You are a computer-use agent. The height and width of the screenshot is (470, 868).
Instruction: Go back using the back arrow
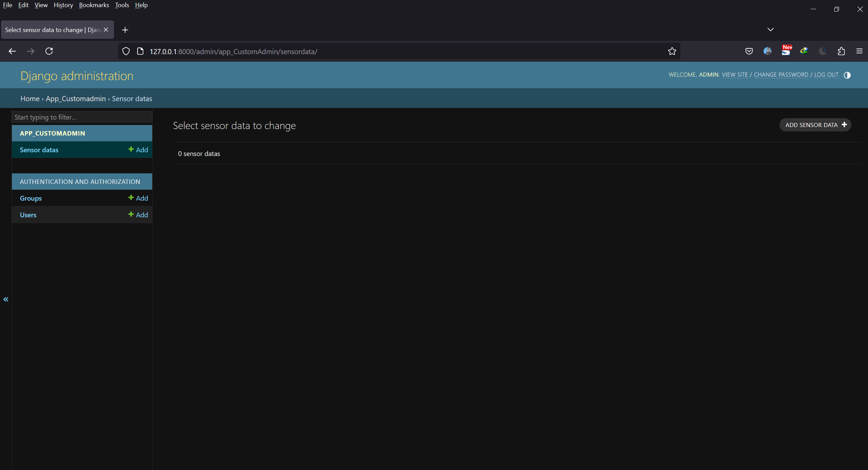pos(12,51)
